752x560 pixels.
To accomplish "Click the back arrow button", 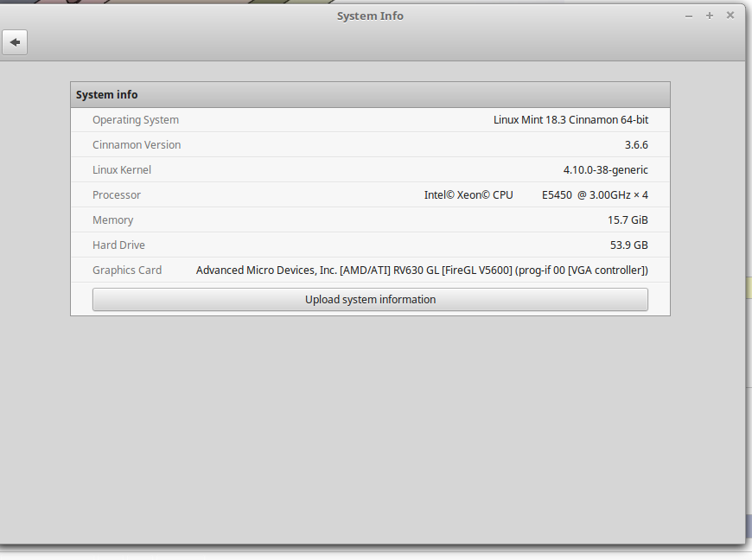I will [x=15, y=42].
